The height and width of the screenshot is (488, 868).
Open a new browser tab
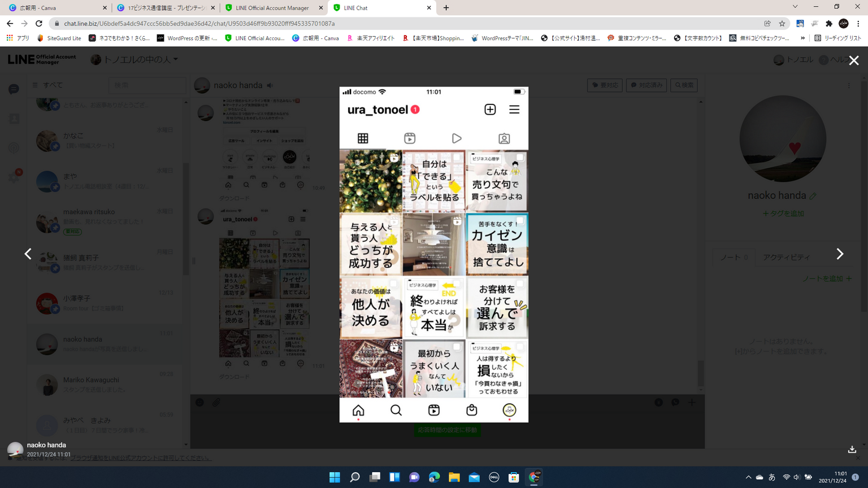point(446,8)
